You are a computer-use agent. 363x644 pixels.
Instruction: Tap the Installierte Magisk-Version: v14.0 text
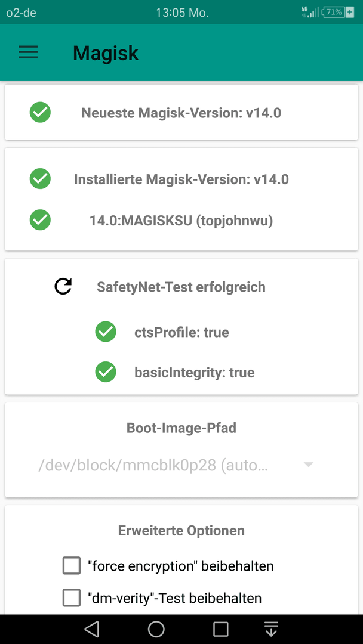point(181,179)
